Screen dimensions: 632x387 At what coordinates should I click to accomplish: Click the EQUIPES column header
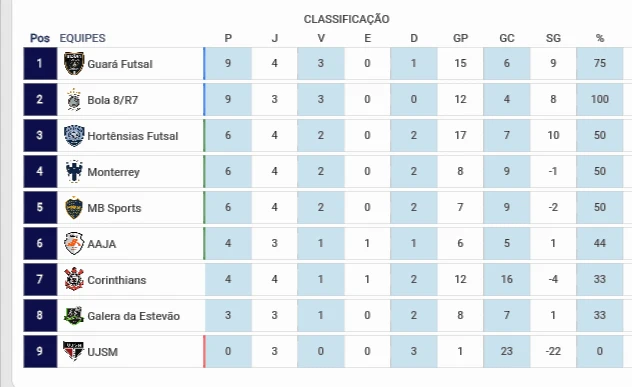[x=83, y=38]
